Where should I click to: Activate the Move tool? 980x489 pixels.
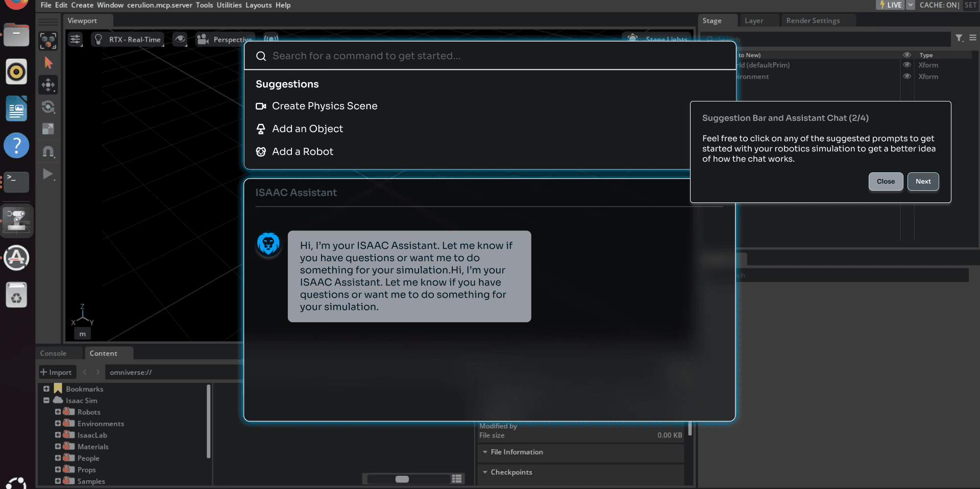(x=48, y=85)
